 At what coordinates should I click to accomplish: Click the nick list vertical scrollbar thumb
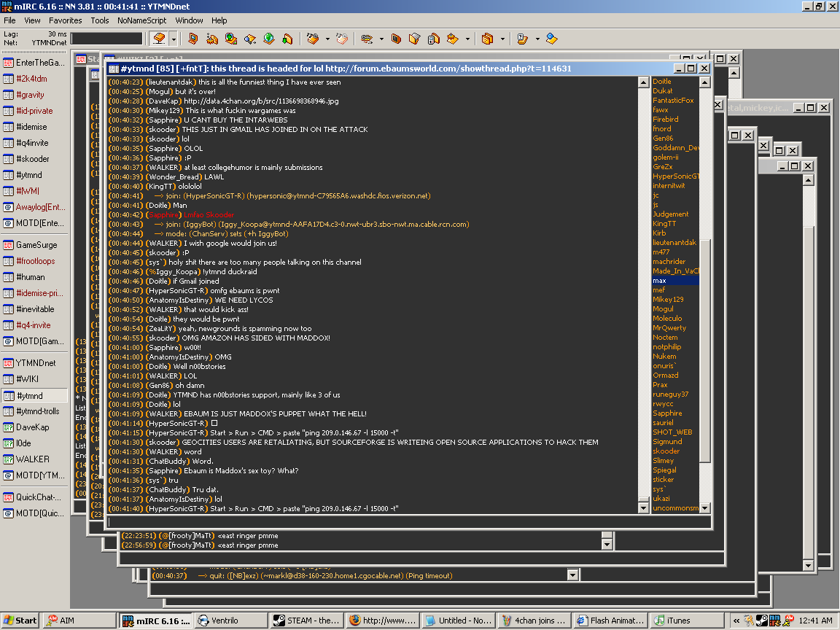pyautogui.click(x=705, y=350)
